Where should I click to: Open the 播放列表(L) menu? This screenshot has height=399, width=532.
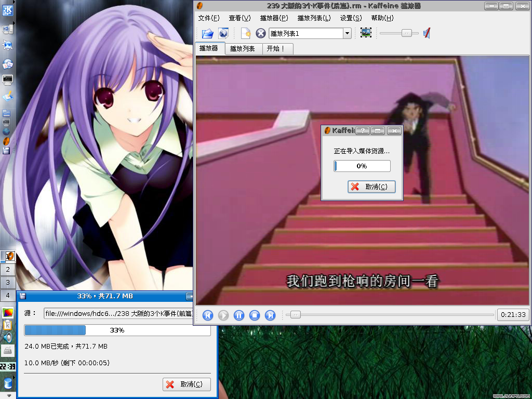click(314, 18)
